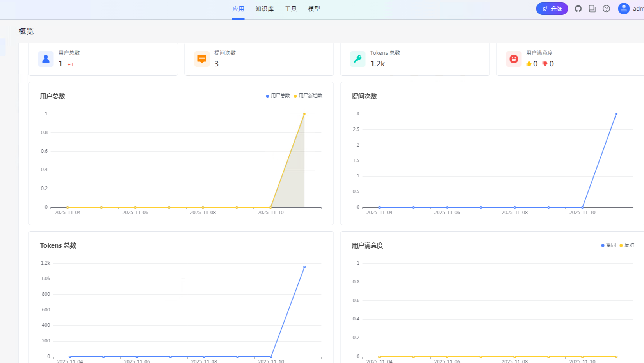Click the help question-mark icon
Image resolution: width=644 pixels, height=363 pixels.
pyautogui.click(x=606, y=8)
